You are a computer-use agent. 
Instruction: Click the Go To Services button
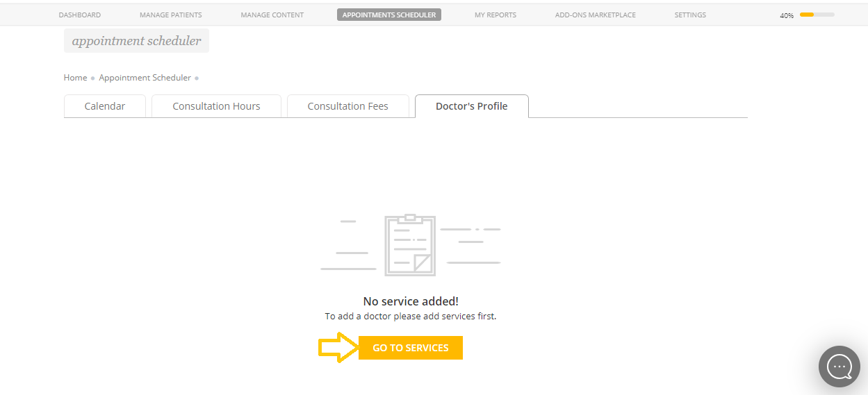(x=411, y=348)
